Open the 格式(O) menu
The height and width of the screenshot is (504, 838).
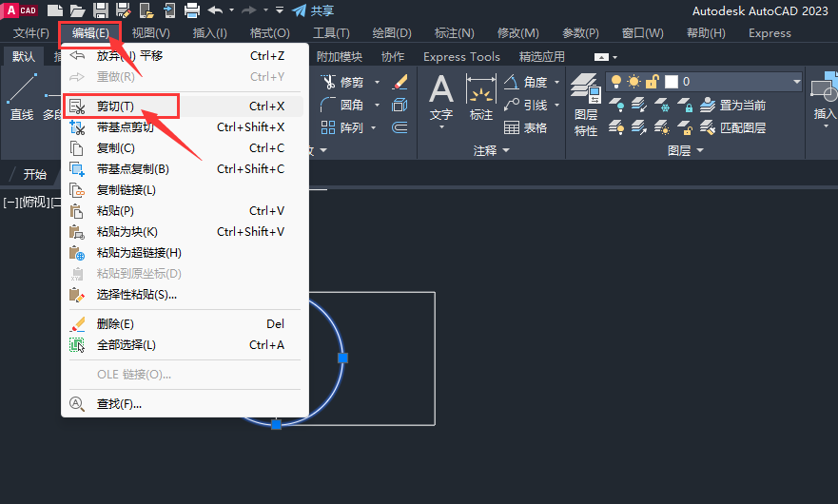[x=270, y=33]
